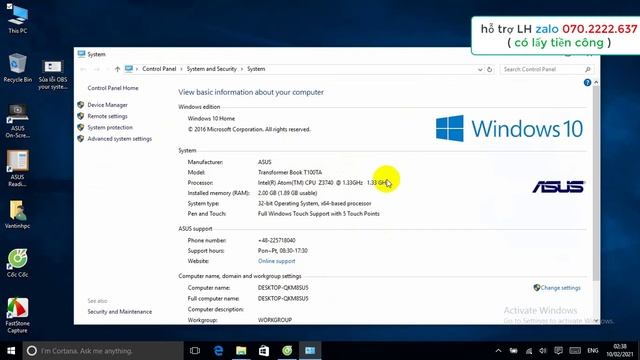The width and height of the screenshot is (640, 360).
Task: Open the Sửa lỗi OBS desktop shortcut
Action: (x=53, y=74)
